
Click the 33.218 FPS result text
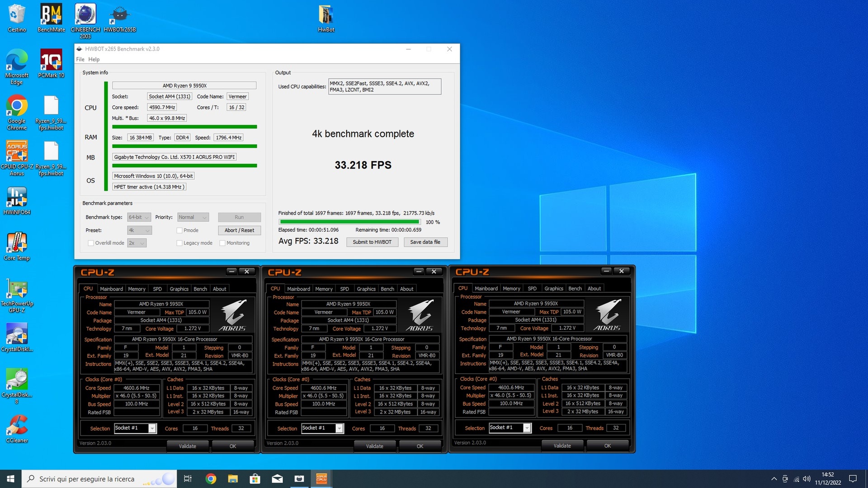point(363,165)
